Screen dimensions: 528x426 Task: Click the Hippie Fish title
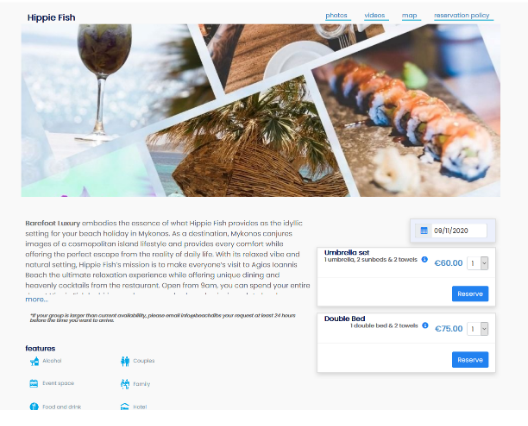pyautogui.click(x=51, y=18)
